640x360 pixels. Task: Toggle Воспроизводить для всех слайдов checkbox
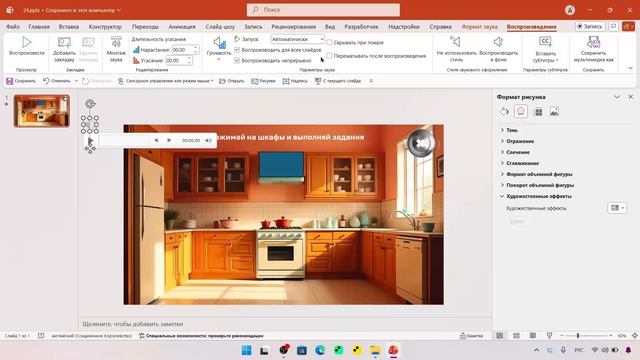tap(237, 50)
